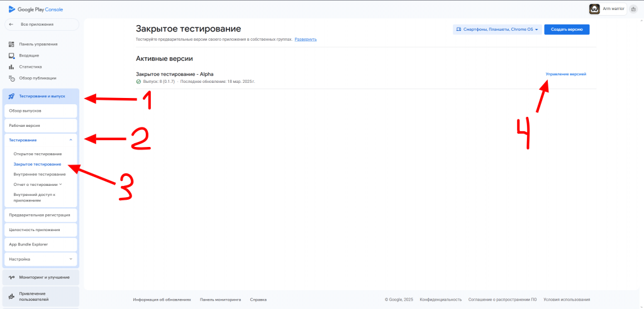Open Соглашение о распространении ПО link
The height and width of the screenshot is (309, 644).
tap(502, 300)
